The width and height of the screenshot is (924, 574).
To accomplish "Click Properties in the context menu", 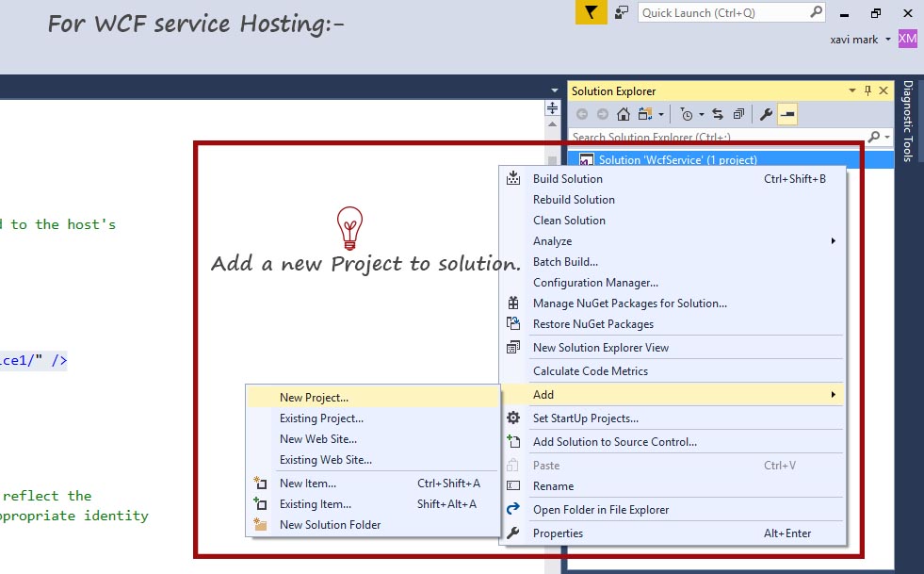I will point(673,533).
